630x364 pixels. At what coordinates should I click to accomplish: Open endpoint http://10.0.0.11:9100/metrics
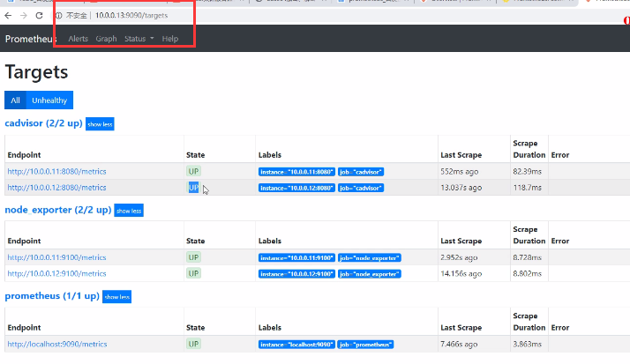coord(56,257)
